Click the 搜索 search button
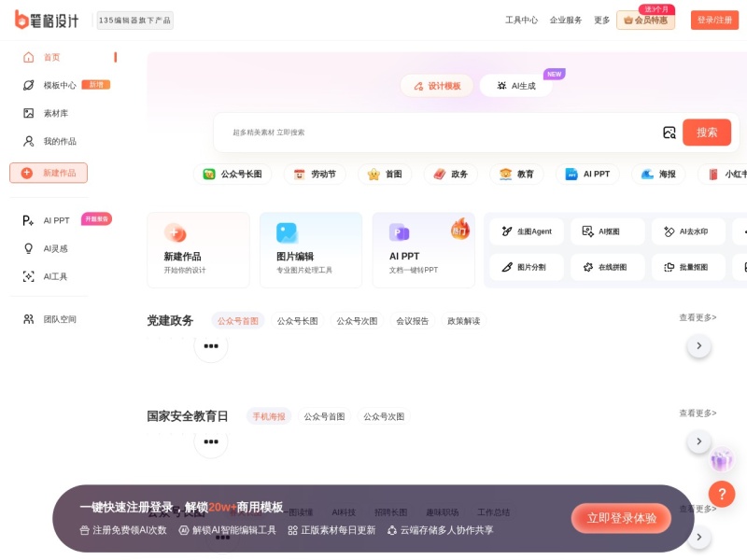The width and height of the screenshot is (747, 560). [x=707, y=132]
